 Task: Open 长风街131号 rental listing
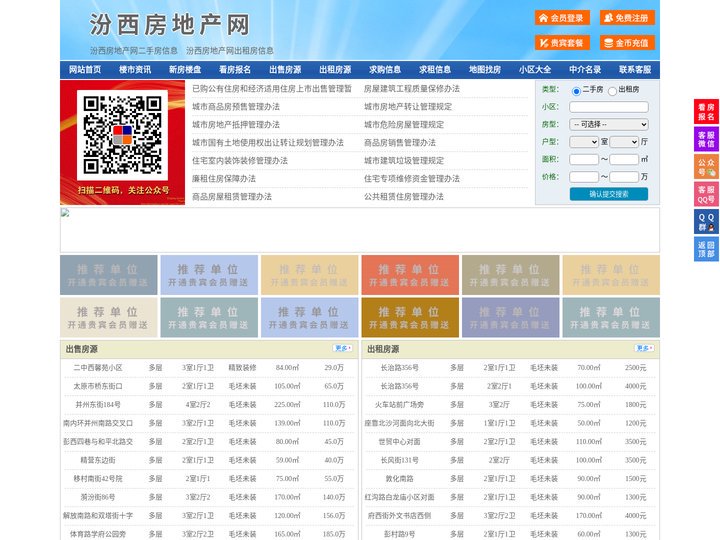[x=399, y=460]
